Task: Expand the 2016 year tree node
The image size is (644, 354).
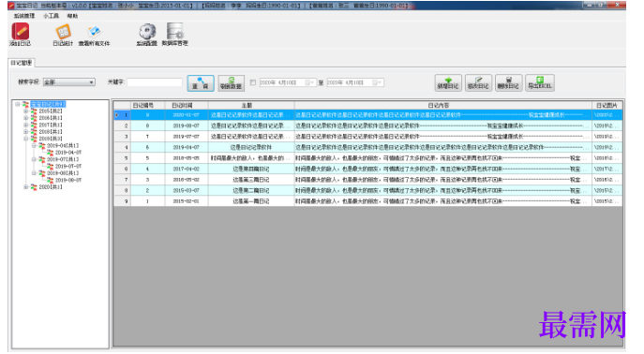Action: pos(25,118)
